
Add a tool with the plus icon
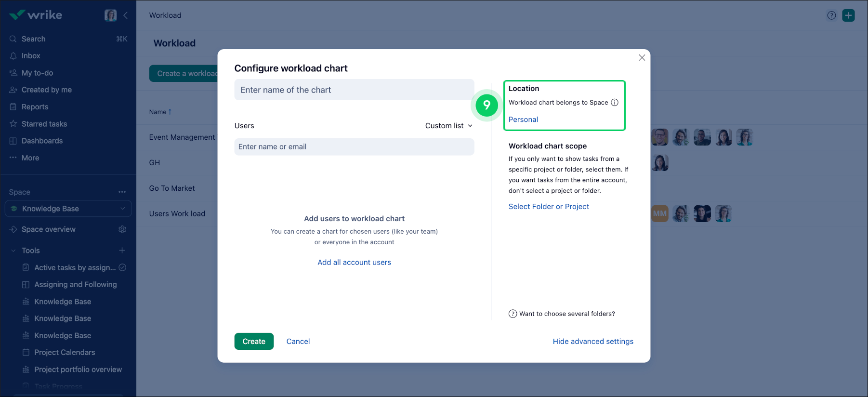tap(122, 251)
